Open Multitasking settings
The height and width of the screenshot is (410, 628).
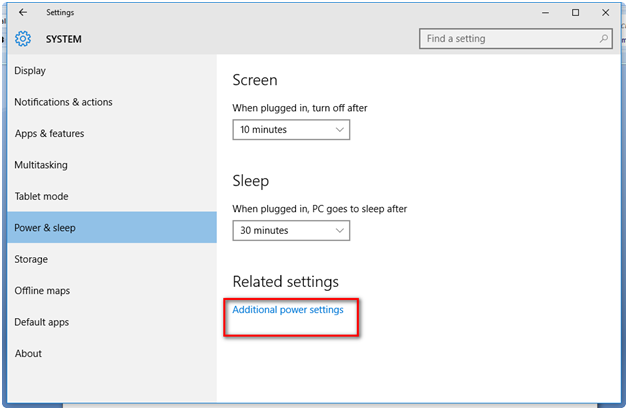(41, 165)
